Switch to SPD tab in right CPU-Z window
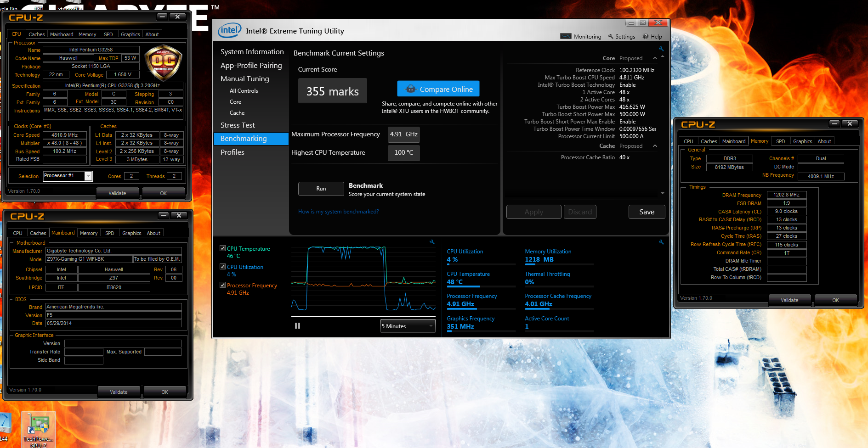Viewport: 868px width, 448px height. [781, 141]
